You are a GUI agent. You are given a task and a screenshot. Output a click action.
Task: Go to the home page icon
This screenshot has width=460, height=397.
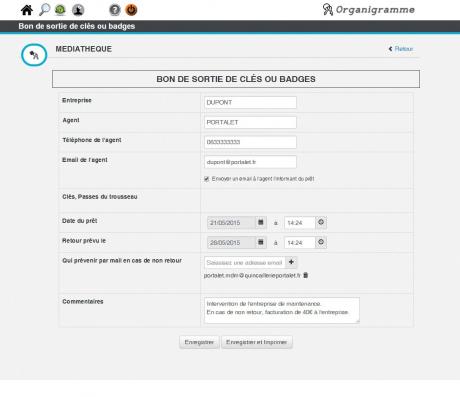27,10
